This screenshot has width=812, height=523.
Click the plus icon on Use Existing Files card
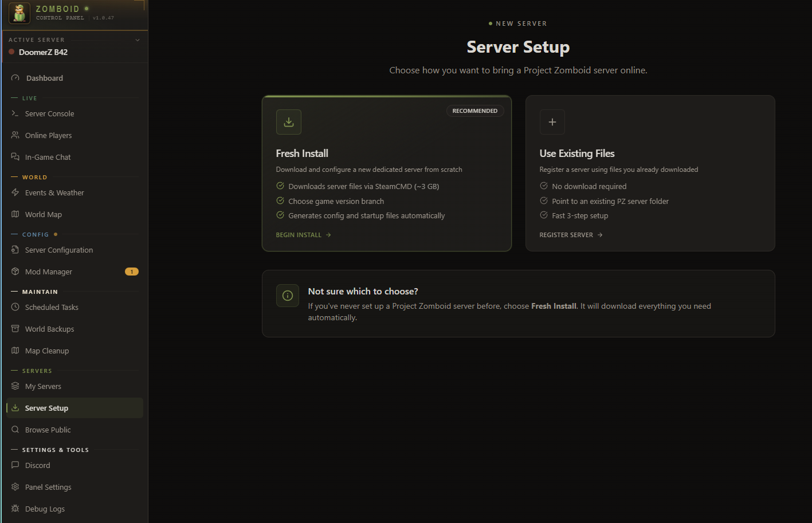pyautogui.click(x=552, y=122)
